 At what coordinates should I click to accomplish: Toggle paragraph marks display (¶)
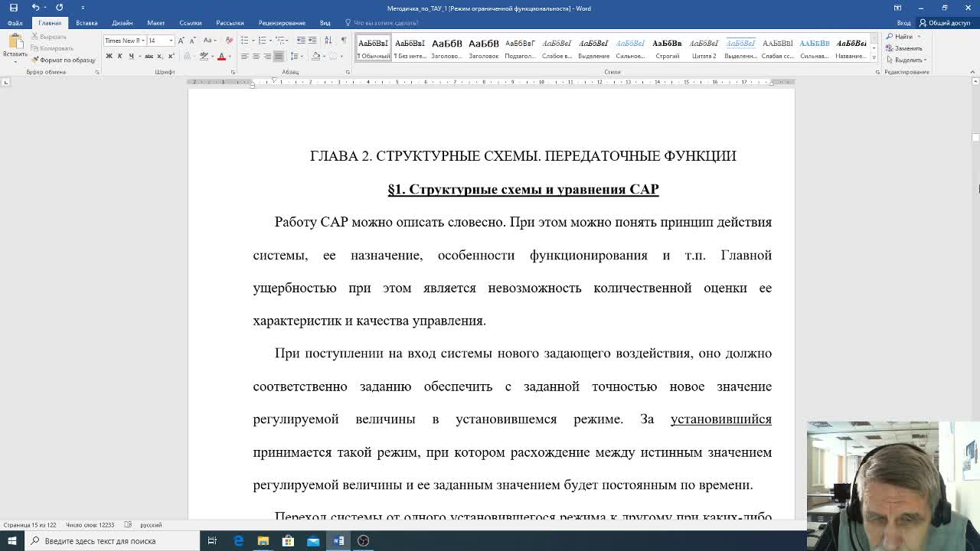pos(344,40)
